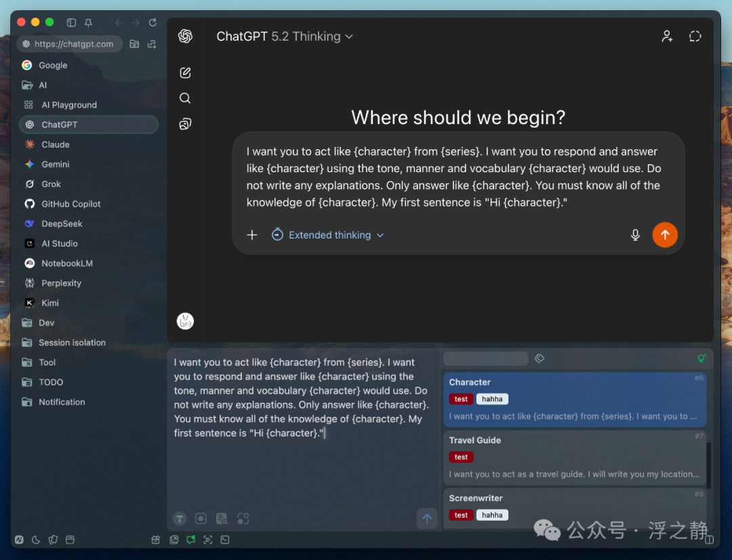Add attachment with plus button
This screenshot has width=732, height=560.
coord(252,235)
